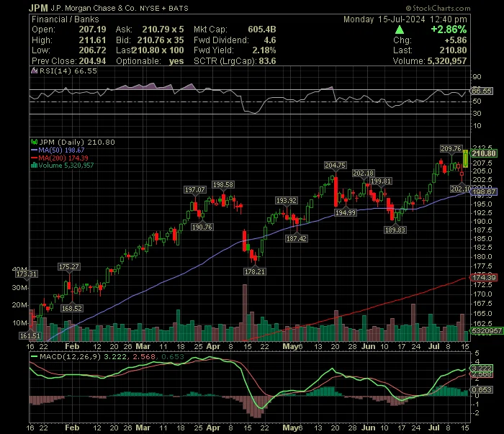The image size is (504, 434).
Task: Click the MACD(12,26,9) legend label
Action: (x=70, y=356)
